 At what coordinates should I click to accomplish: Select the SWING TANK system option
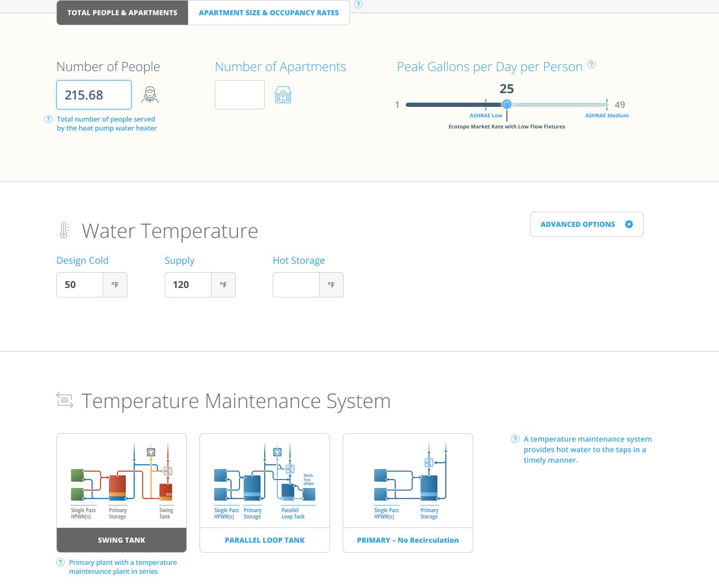pos(122,540)
